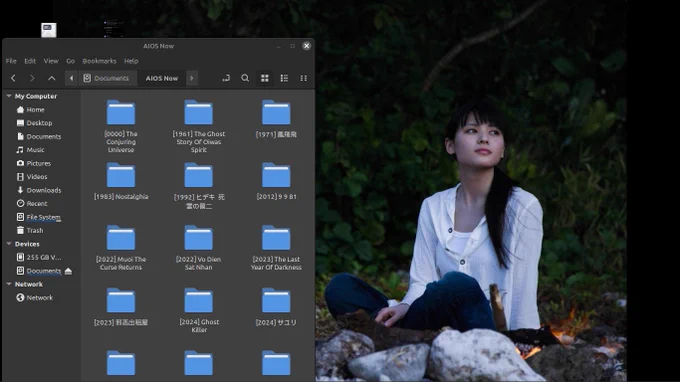Screen dimensions: 680x382
Task: Collapse the Network section
Action: pos(9,284)
